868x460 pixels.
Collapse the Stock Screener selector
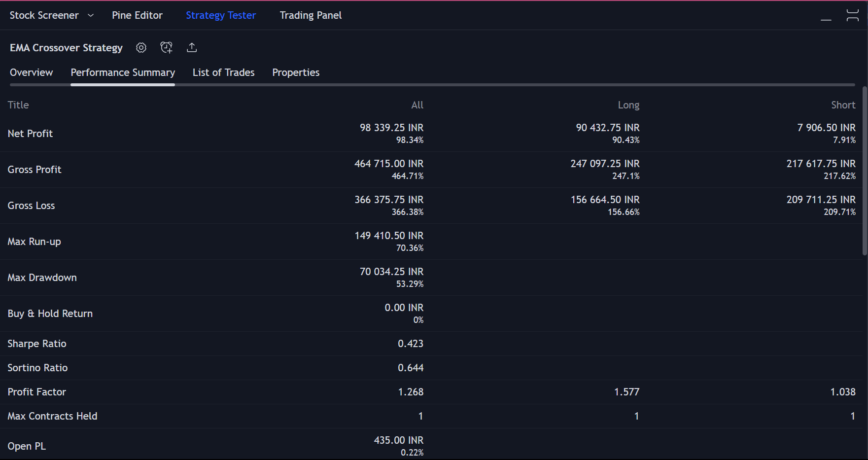[x=90, y=15]
